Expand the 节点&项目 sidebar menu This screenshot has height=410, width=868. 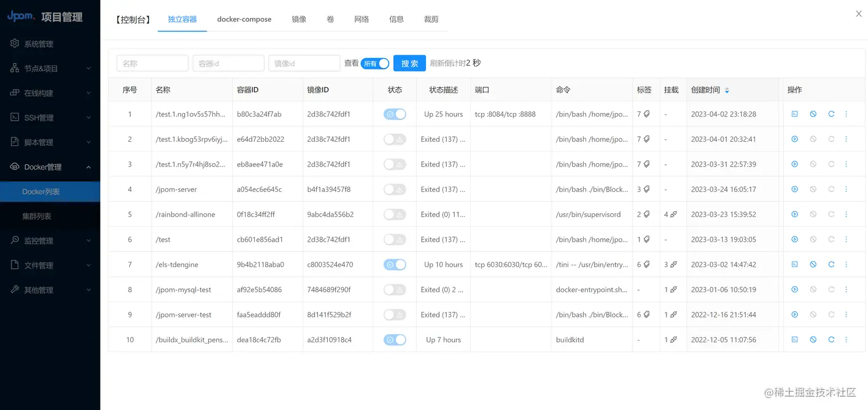tap(50, 68)
